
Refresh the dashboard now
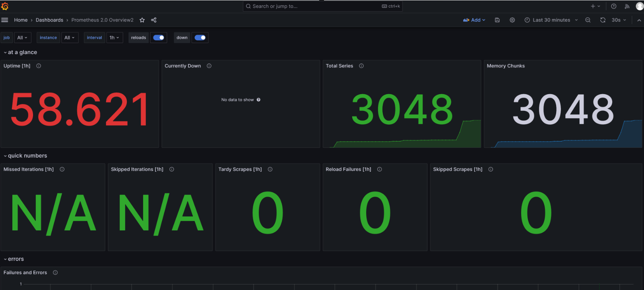(x=603, y=20)
